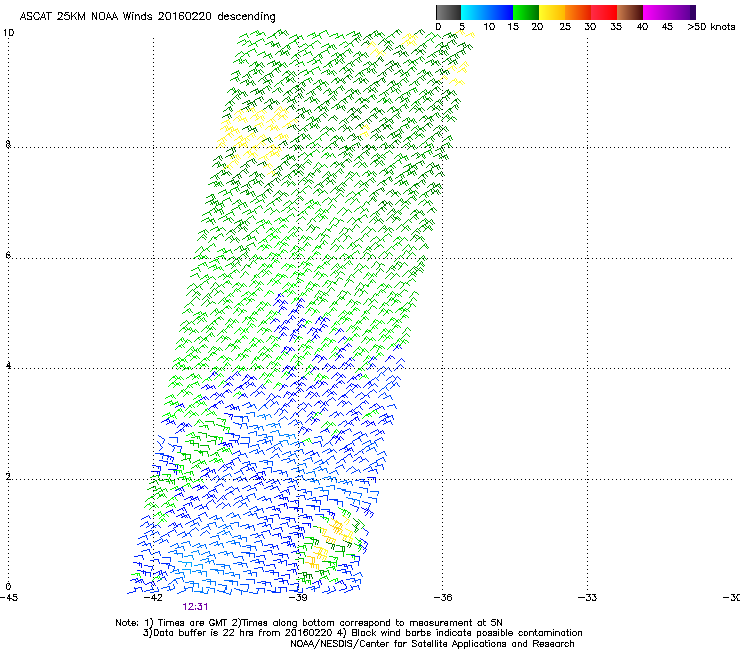
Task: Click the green 15-20 knots color swatch
Action: point(526,12)
